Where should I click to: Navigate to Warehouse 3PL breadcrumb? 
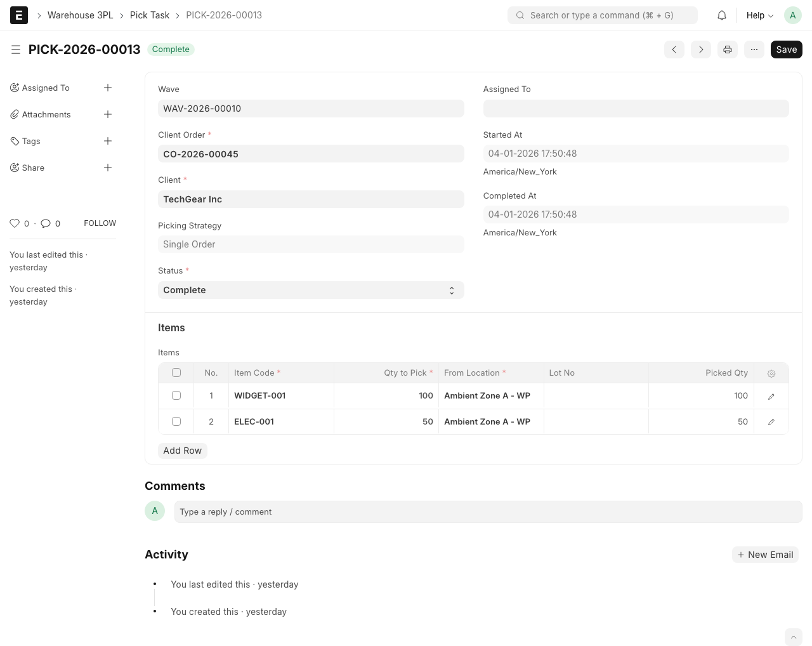point(80,15)
